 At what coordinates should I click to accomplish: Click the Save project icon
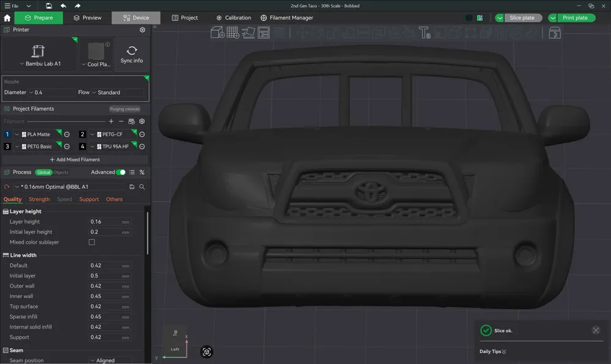point(49,6)
